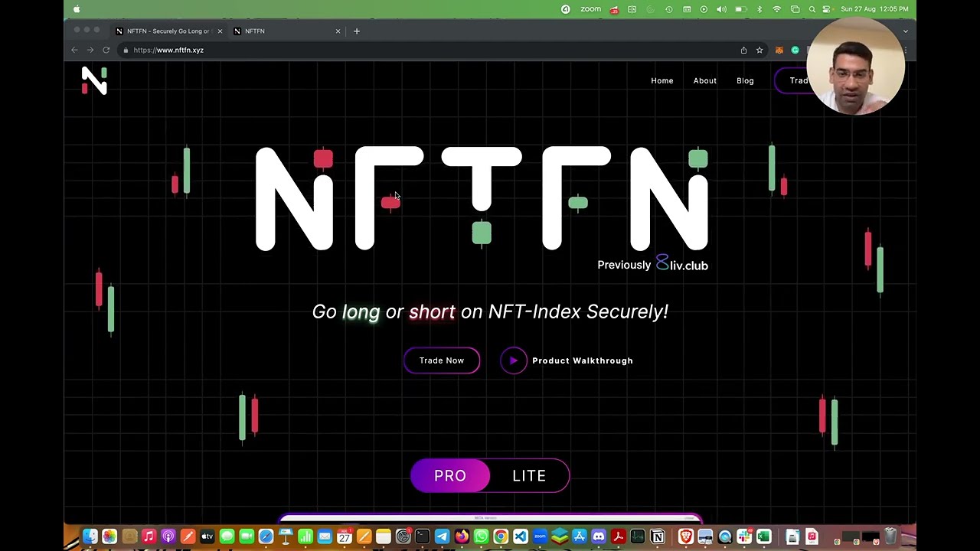Open Finder from the Dock

click(x=90, y=536)
